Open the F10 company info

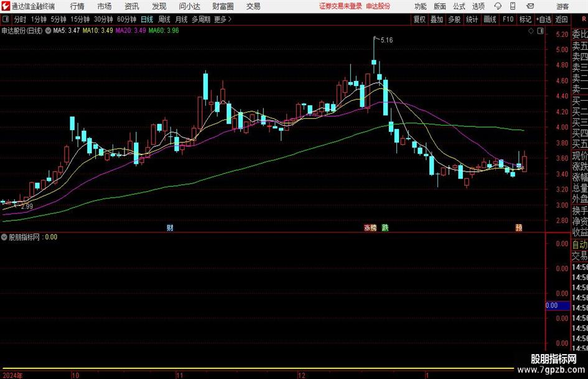pos(508,19)
